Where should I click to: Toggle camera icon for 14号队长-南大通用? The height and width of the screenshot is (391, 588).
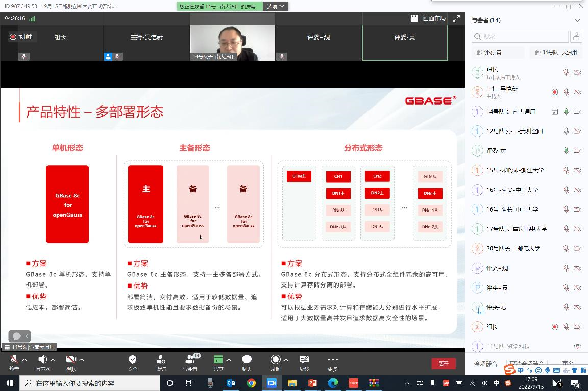pos(578,112)
